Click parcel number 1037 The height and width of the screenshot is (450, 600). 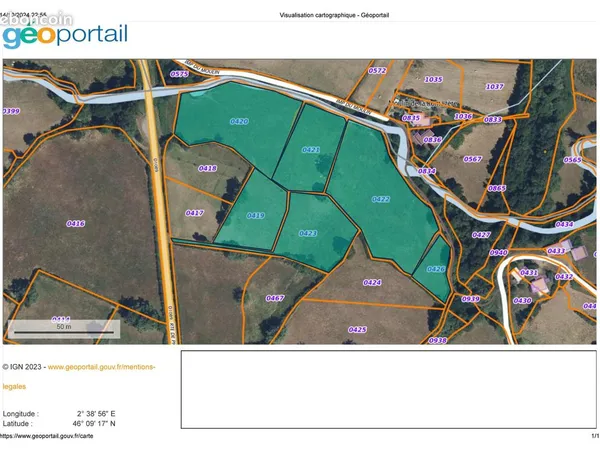tap(494, 86)
